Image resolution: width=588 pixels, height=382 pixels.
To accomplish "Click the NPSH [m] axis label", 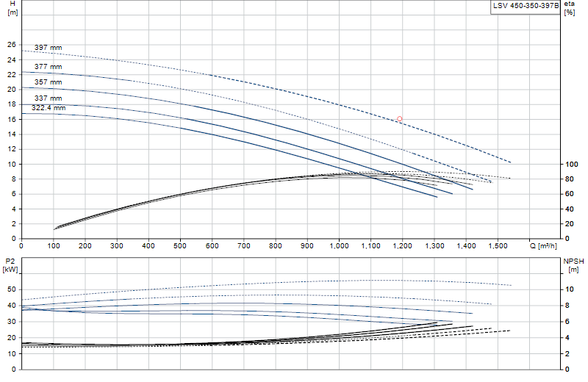I will point(573,265).
